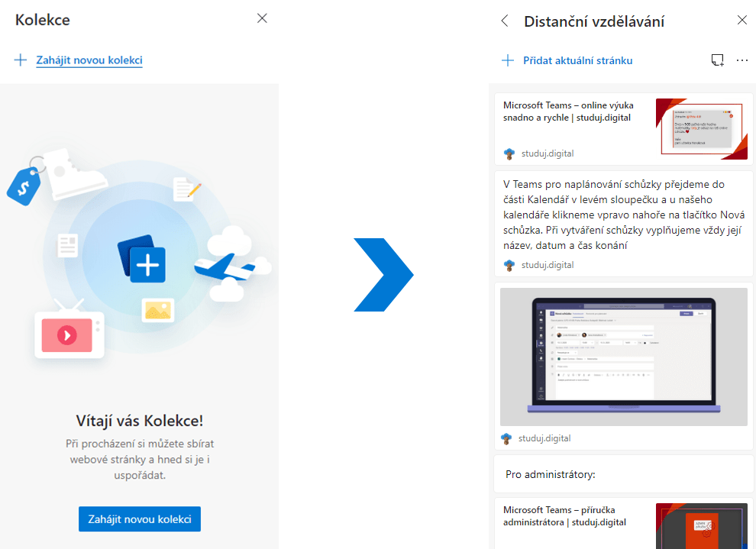Image resolution: width=756 pixels, height=549 pixels.
Task: Select the Pro administrátory note
Action: [x=550, y=474]
